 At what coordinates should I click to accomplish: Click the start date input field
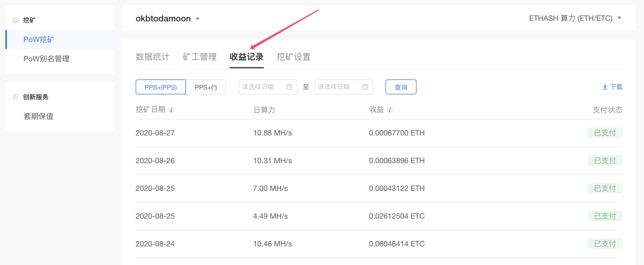tap(268, 87)
